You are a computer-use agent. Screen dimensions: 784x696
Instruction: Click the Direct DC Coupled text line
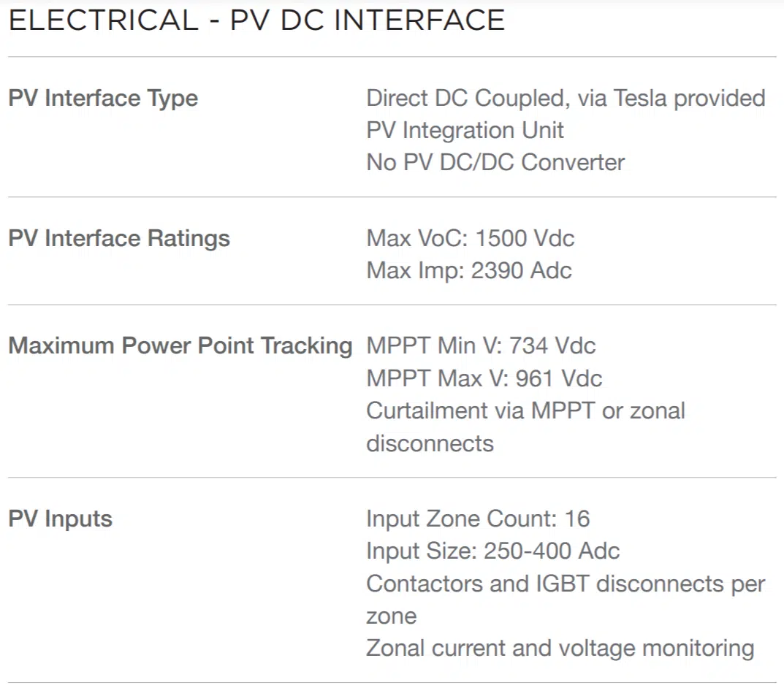pos(566,98)
